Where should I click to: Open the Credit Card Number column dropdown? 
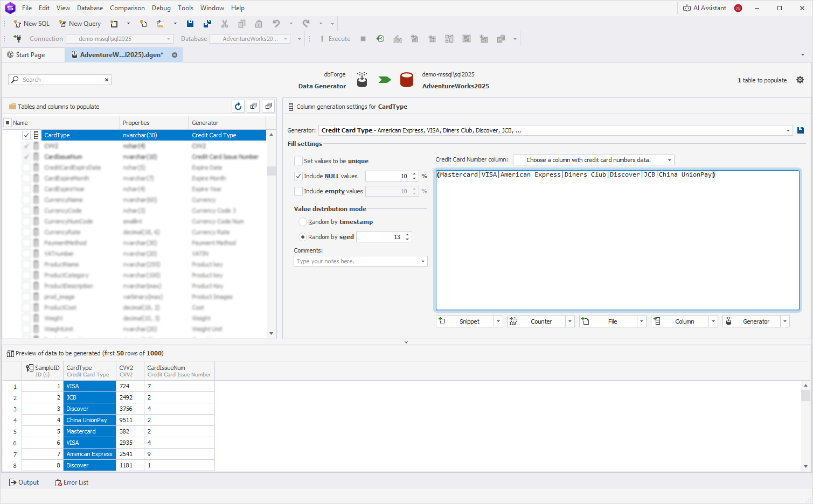[670, 160]
